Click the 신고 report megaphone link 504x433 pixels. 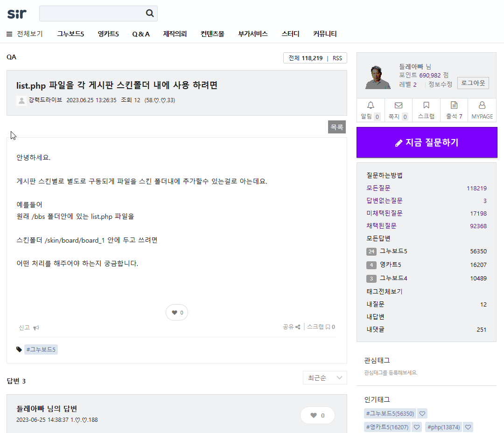[29, 328]
